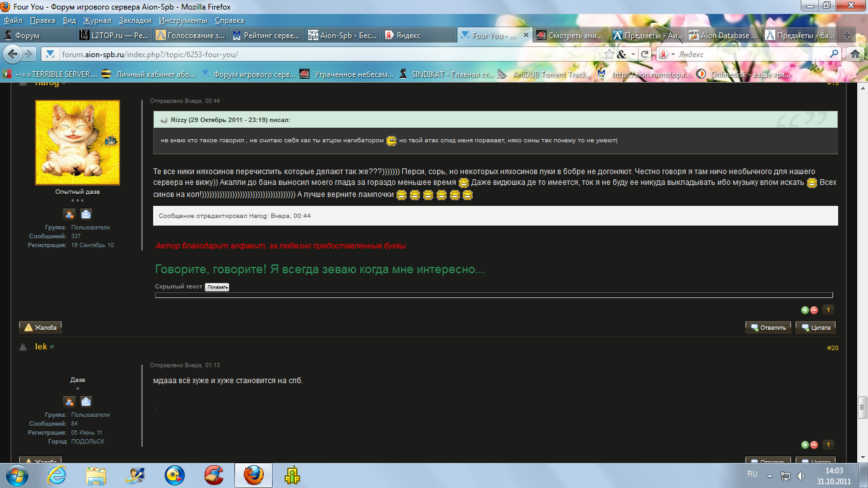868x488 pixels.
Task: Open Личный кабинет або... bookmark
Action: 149,74
